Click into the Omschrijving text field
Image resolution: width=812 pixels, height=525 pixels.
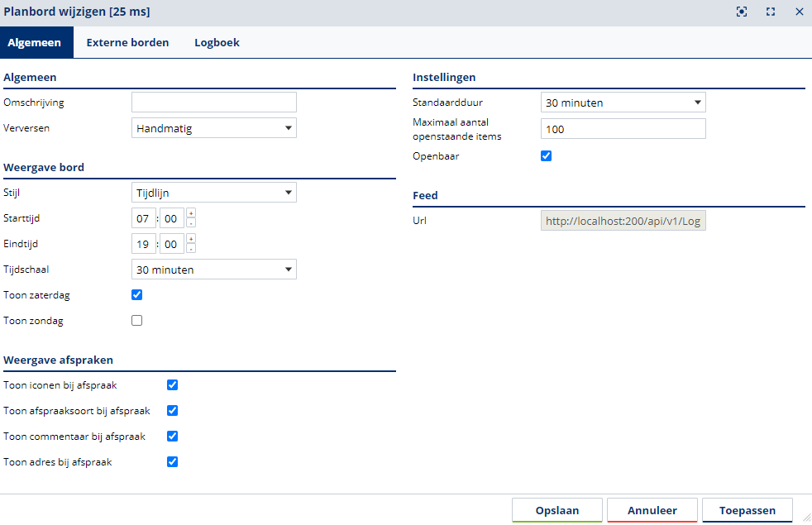pyautogui.click(x=213, y=103)
